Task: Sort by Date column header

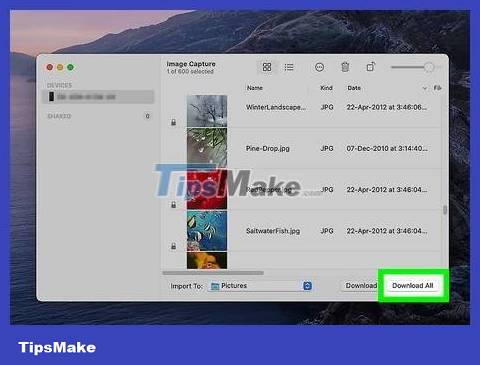Action: click(x=354, y=88)
